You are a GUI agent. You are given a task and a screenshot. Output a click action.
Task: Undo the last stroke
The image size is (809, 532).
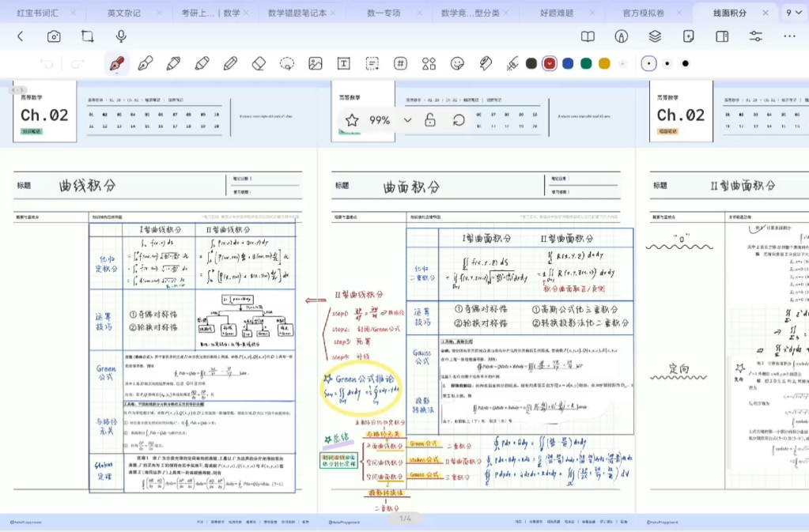(x=47, y=63)
